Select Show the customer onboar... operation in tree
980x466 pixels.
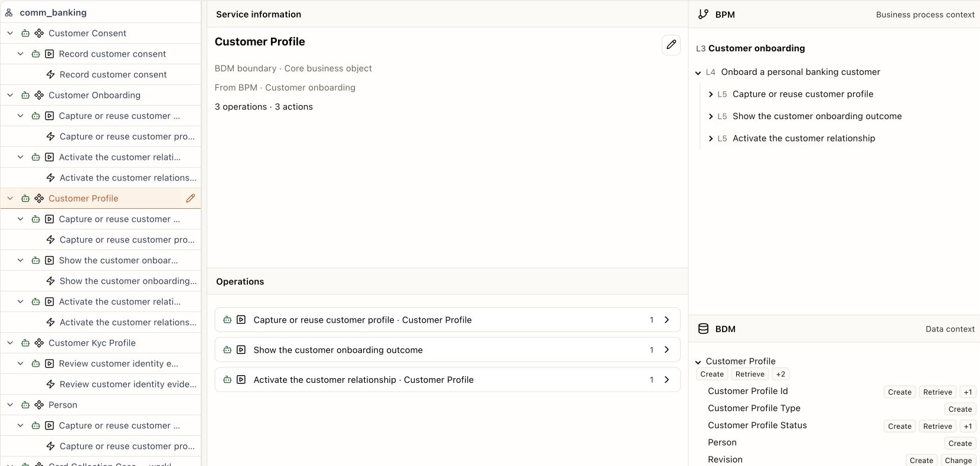[118, 260]
